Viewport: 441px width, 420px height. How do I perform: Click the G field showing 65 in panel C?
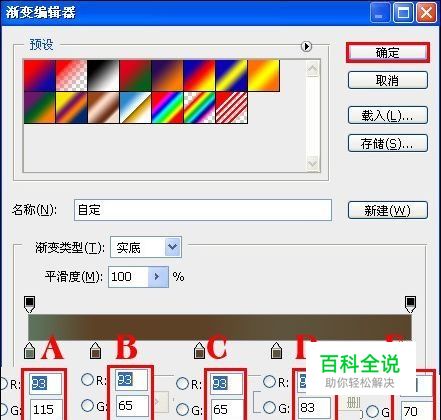tap(227, 409)
